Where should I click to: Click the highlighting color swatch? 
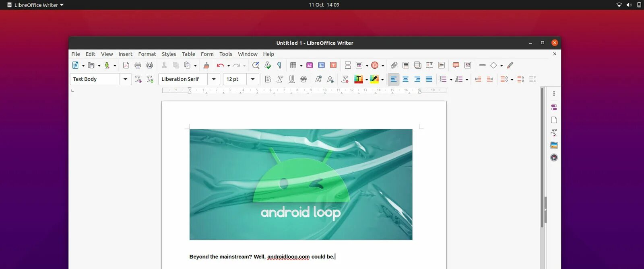374,79
